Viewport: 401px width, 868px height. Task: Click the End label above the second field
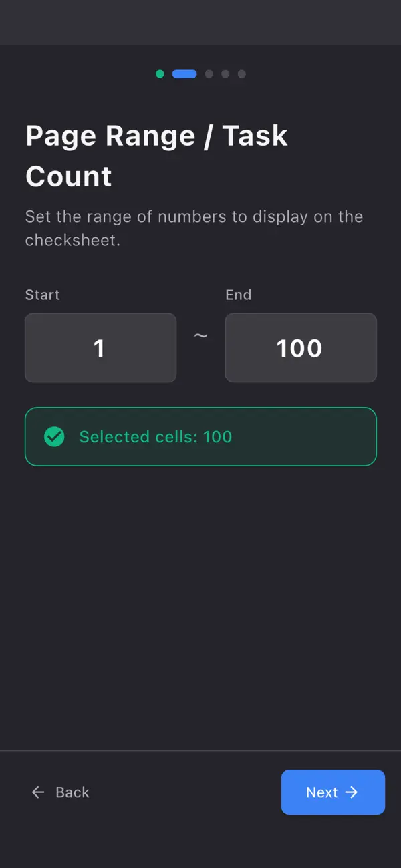pyautogui.click(x=239, y=295)
